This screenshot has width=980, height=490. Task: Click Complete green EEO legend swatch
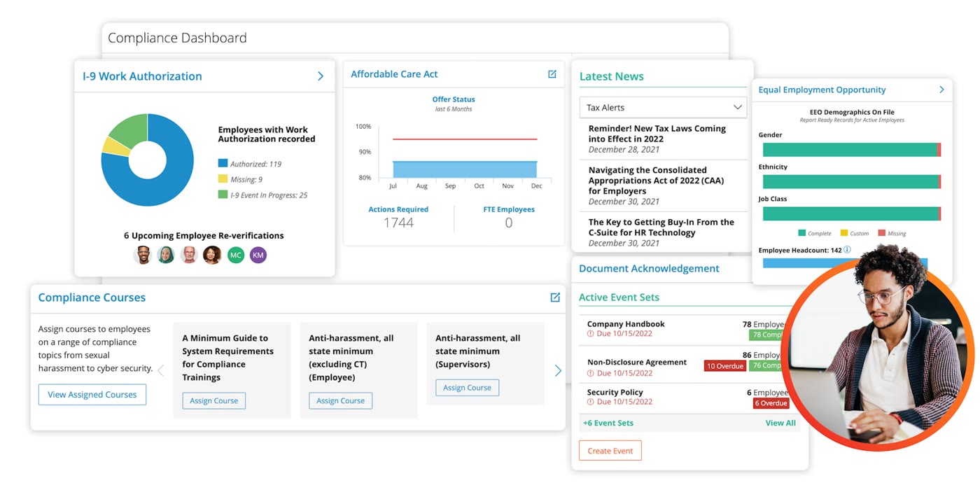coord(802,233)
